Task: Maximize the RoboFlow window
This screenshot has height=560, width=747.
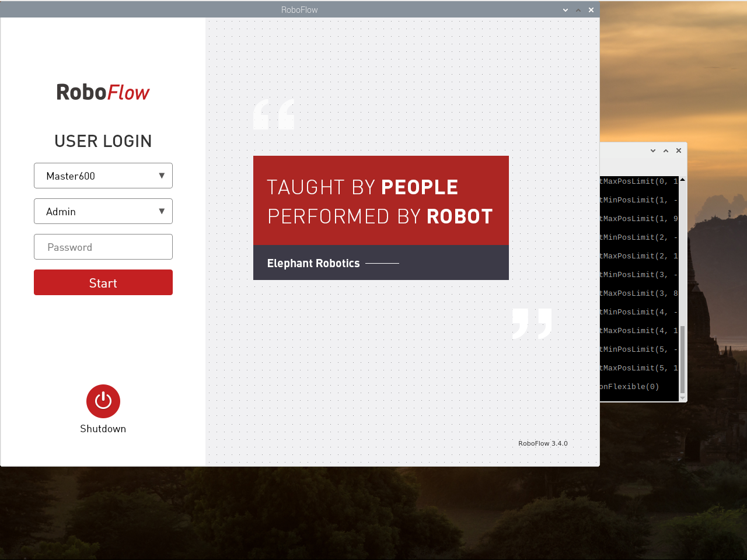Action: point(578,10)
